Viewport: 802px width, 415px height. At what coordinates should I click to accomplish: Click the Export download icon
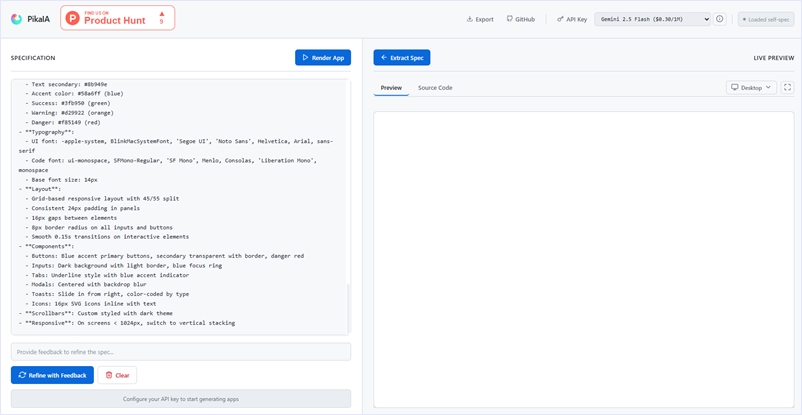coord(470,19)
